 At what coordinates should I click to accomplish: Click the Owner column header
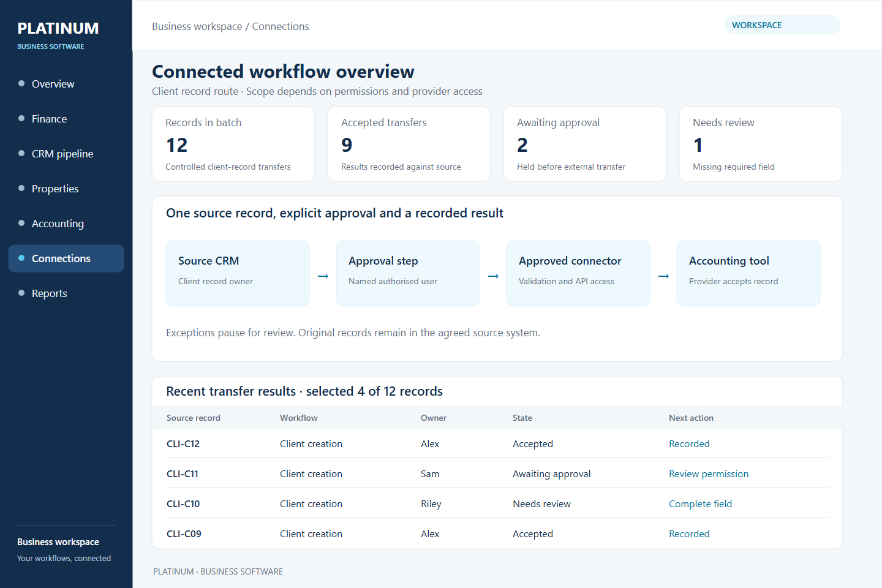pos(434,418)
